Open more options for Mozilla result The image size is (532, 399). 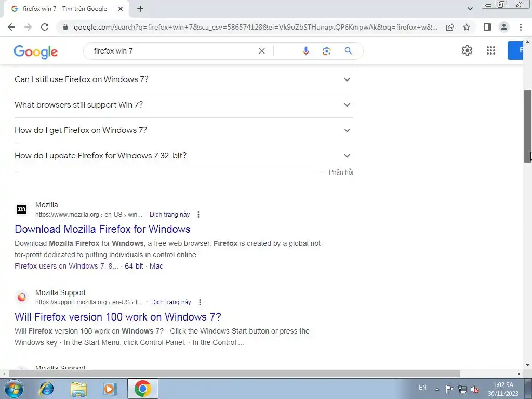[198, 215]
